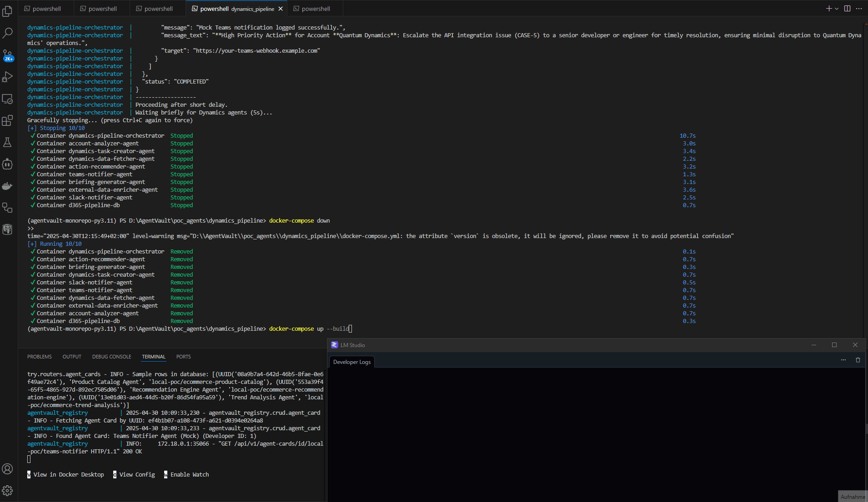Click the 'version is obsolete' warning line
This screenshot has width=868, height=502.
tap(381, 236)
